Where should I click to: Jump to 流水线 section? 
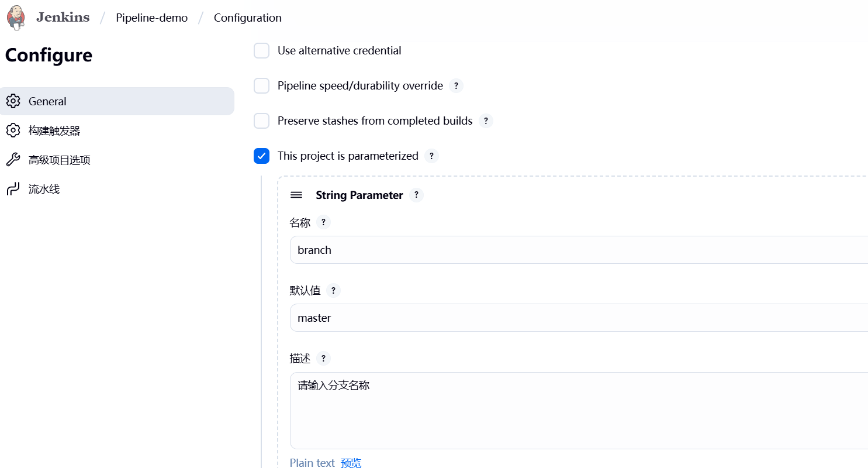[44, 189]
